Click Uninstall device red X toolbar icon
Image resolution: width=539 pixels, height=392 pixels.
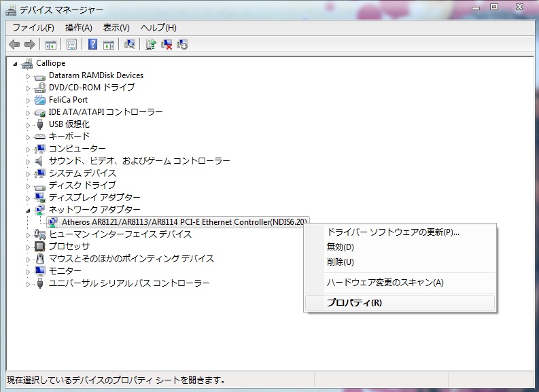coord(167,44)
